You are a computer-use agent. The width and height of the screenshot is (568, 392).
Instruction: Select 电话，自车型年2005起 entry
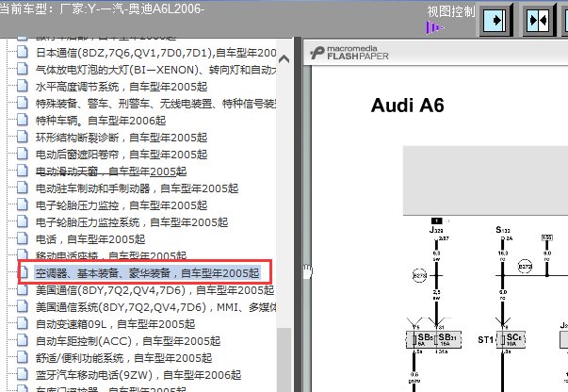tap(90, 239)
